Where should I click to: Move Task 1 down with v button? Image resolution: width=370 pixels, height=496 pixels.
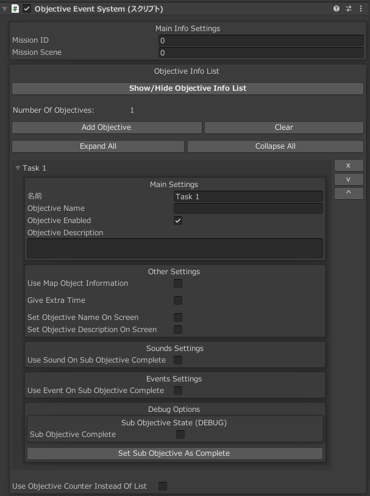[349, 179]
